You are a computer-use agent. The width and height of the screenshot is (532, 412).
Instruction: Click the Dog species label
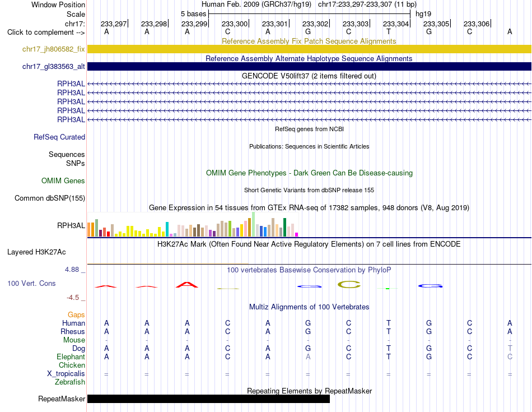78,349
